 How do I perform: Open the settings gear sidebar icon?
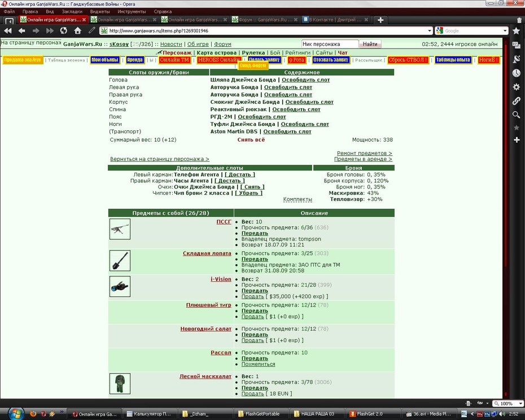pos(517,87)
